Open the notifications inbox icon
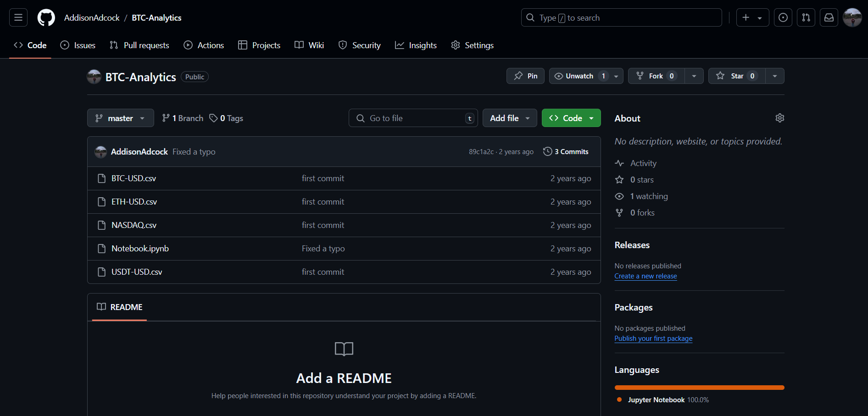Viewport: 868px width, 416px height. click(x=829, y=17)
